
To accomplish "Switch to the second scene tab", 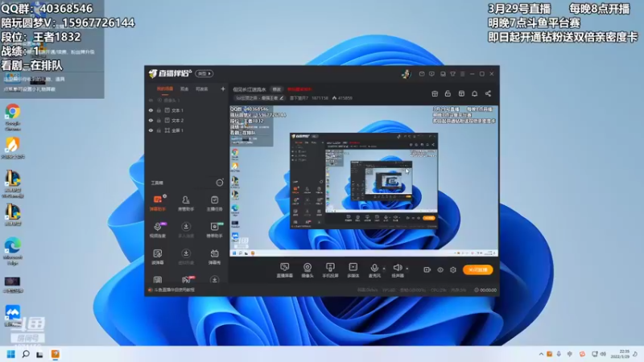I will [x=184, y=89].
